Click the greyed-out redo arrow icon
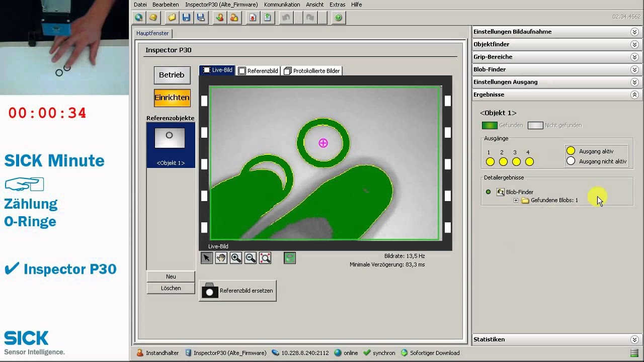 pyautogui.click(x=310, y=18)
